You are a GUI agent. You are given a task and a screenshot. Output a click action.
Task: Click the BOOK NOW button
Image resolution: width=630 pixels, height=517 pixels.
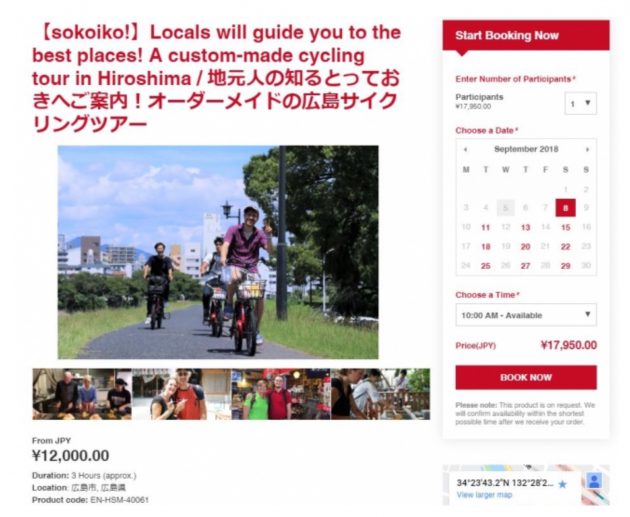pos(526,378)
